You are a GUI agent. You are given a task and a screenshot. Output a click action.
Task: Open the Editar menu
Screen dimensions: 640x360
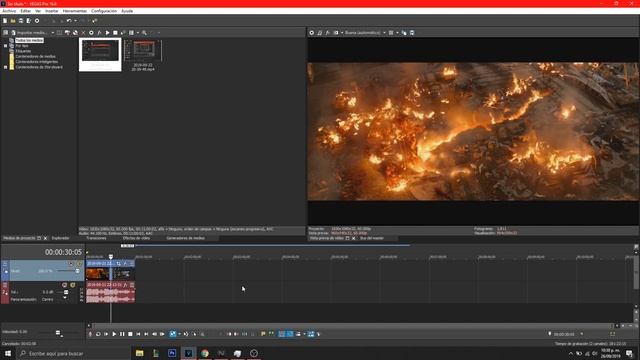click(25, 11)
